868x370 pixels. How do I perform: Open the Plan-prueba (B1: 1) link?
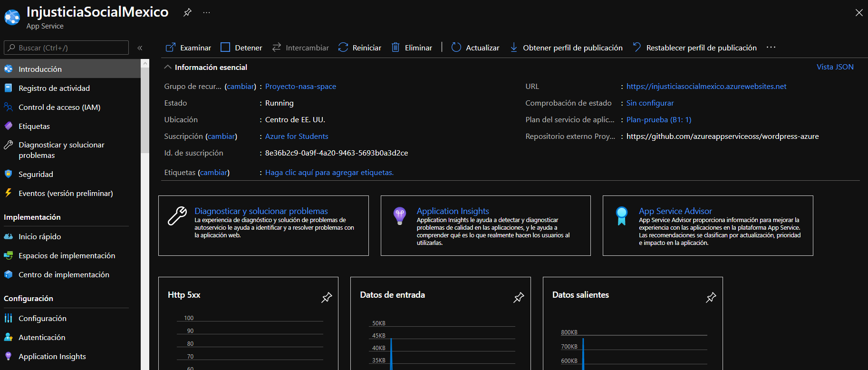coord(659,120)
